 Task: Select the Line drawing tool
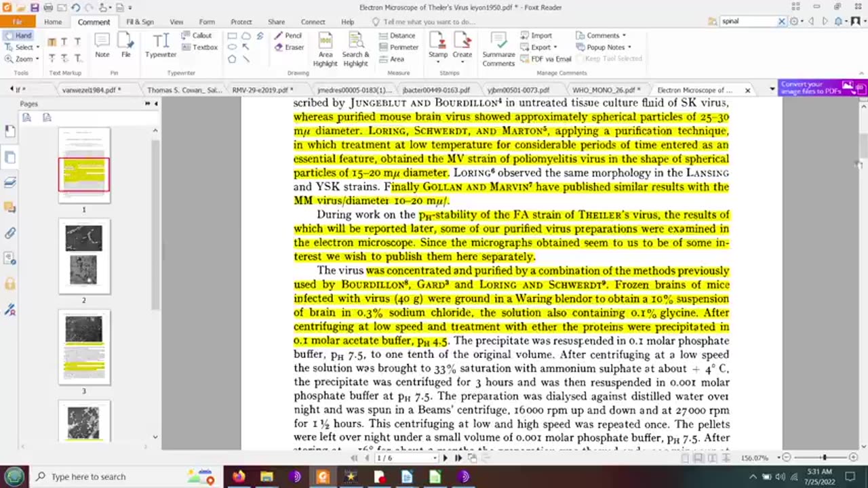pyautogui.click(x=245, y=59)
